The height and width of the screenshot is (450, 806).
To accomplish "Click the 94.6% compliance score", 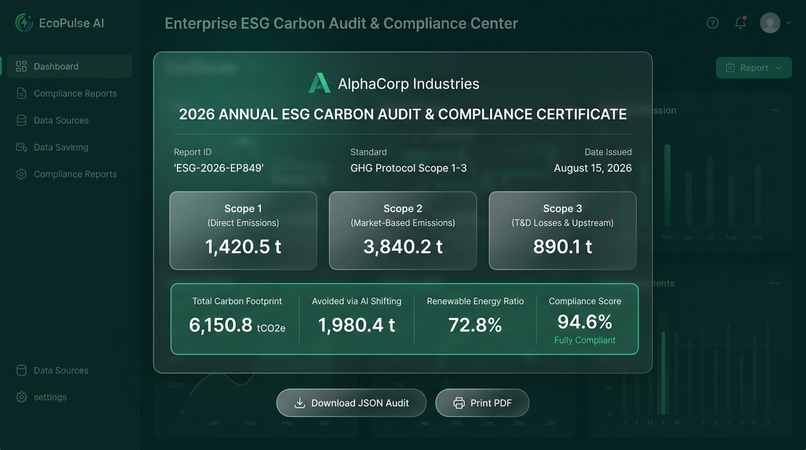I will [584, 322].
